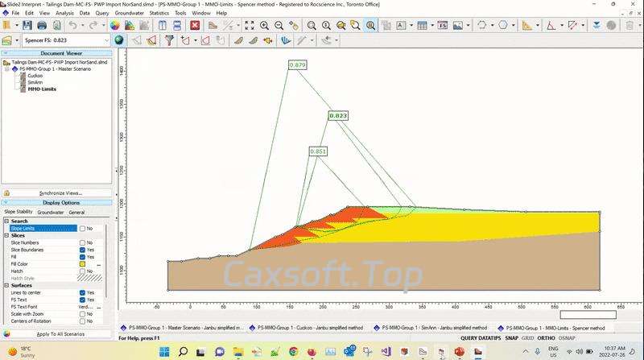The width and height of the screenshot is (644, 360).
Task: Disable the Lines to center checkbox
Action: click(x=82, y=292)
